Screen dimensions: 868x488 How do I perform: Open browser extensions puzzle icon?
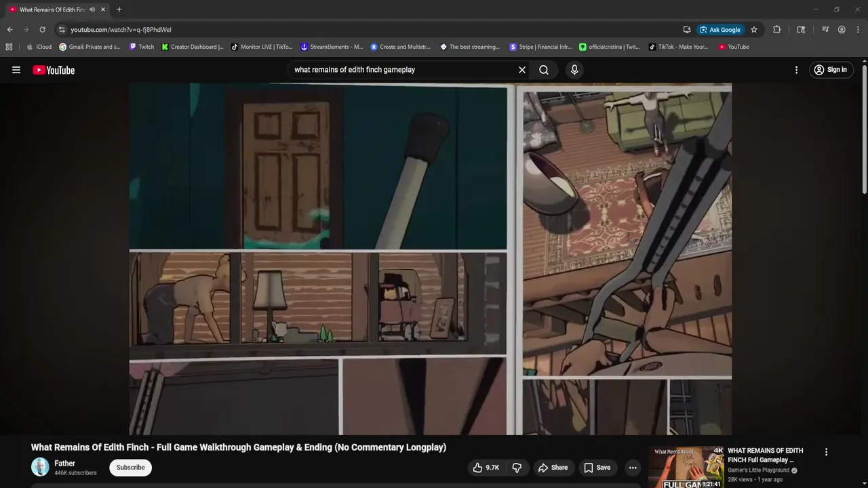point(777,30)
